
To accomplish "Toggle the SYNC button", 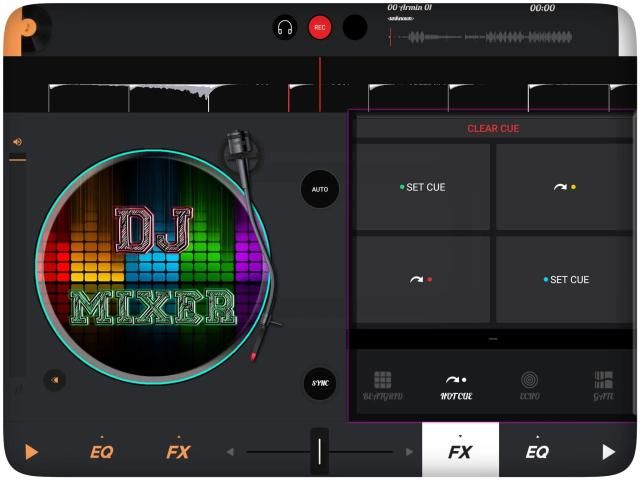I will (x=320, y=383).
